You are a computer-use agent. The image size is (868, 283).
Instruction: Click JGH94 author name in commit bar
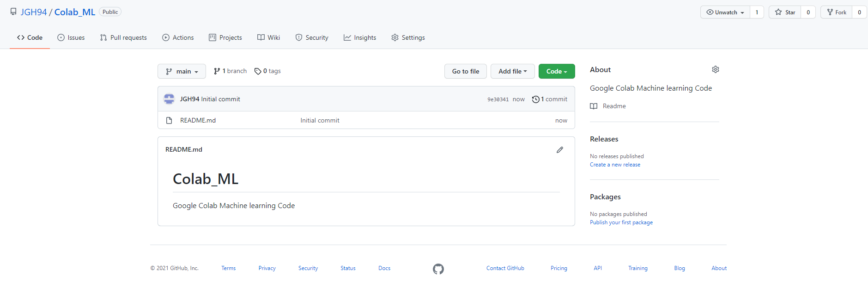point(189,99)
